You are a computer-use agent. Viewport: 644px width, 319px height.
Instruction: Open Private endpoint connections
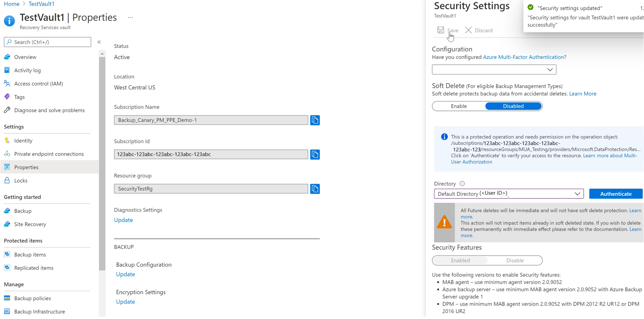tap(49, 154)
